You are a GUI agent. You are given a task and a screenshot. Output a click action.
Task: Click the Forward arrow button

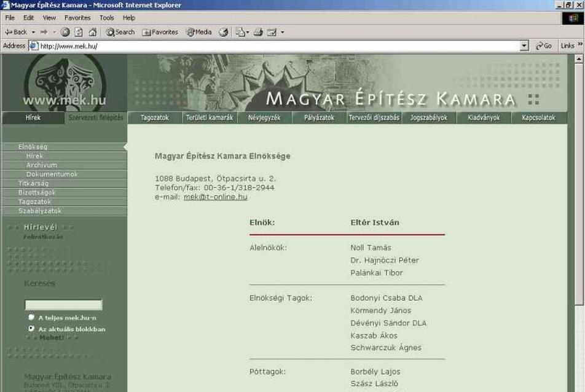tap(44, 32)
